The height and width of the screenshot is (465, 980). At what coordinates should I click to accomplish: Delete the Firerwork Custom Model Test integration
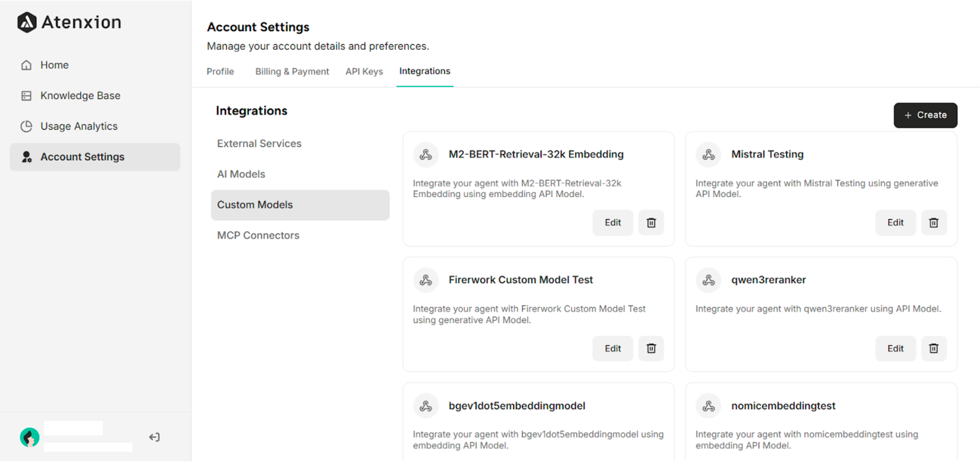coord(650,348)
